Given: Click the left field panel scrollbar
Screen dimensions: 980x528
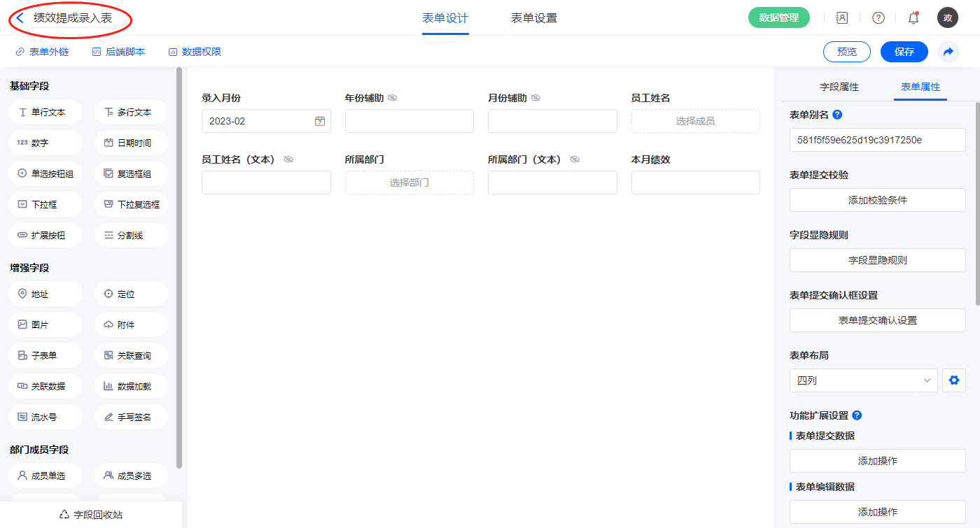Looking at the screenshot, I should [179, 266].
